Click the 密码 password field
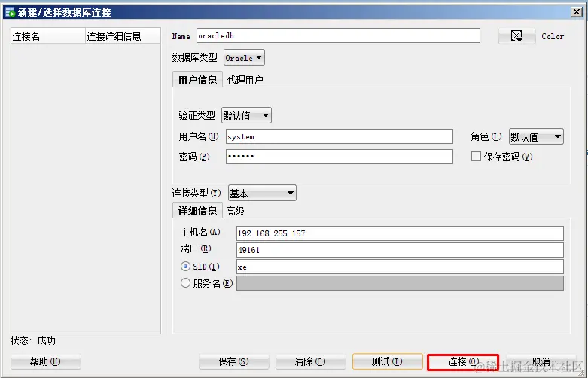This screenshot has height=378, width=588. tap(340, 157)
